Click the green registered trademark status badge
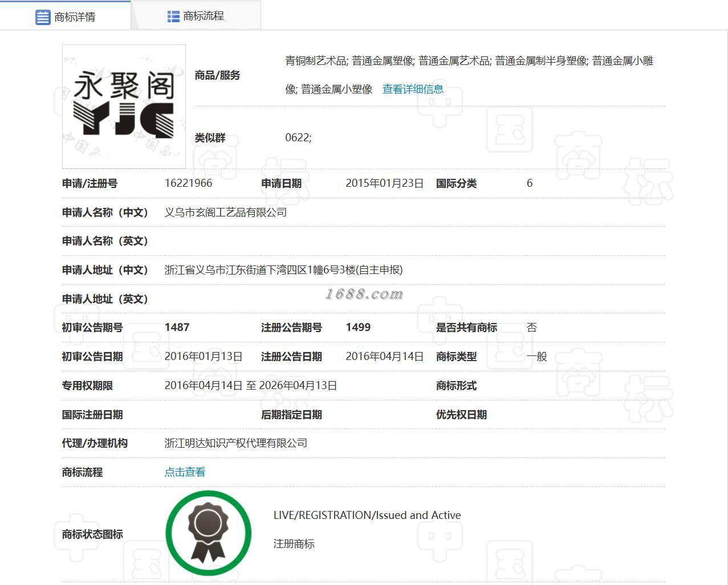 click(209, 533)
